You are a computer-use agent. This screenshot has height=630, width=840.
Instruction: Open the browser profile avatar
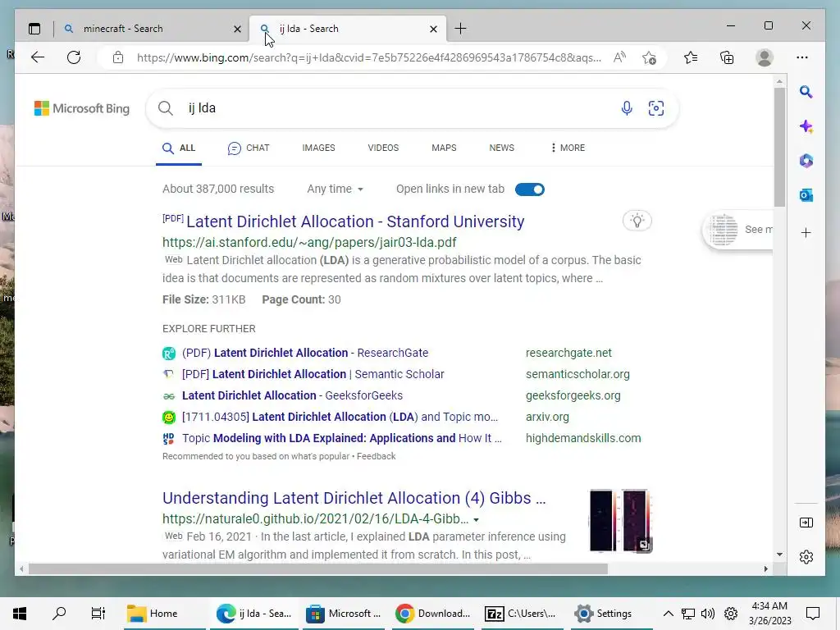[765, 57]
